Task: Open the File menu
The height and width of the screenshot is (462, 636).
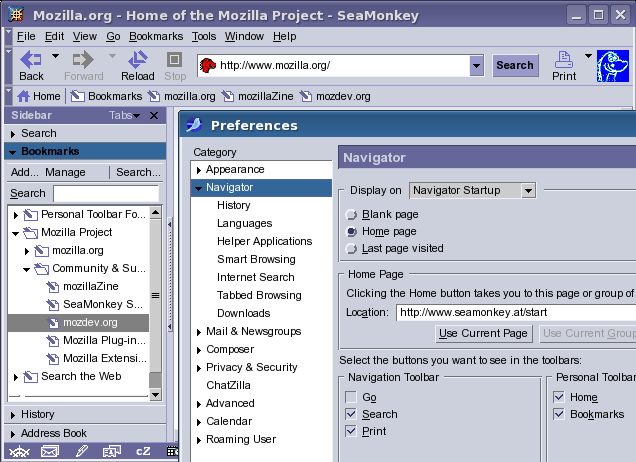Action: point(26,37)
